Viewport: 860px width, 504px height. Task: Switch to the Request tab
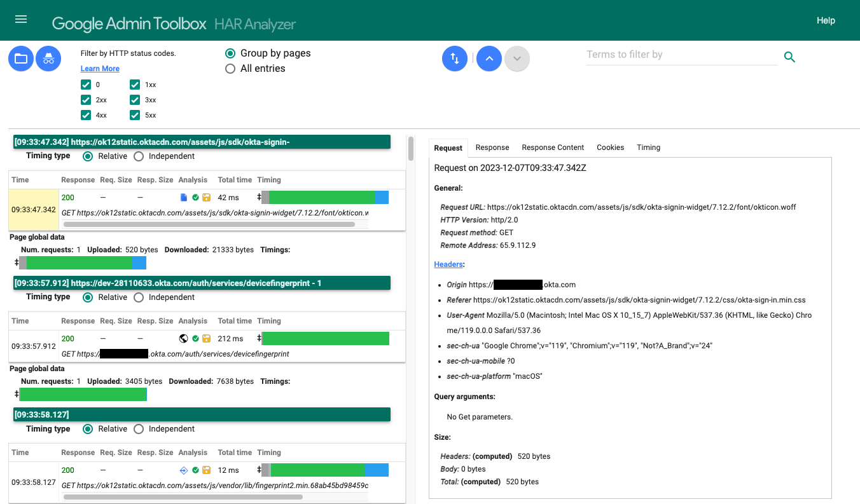pyautogui.click(x=448, y=147)
